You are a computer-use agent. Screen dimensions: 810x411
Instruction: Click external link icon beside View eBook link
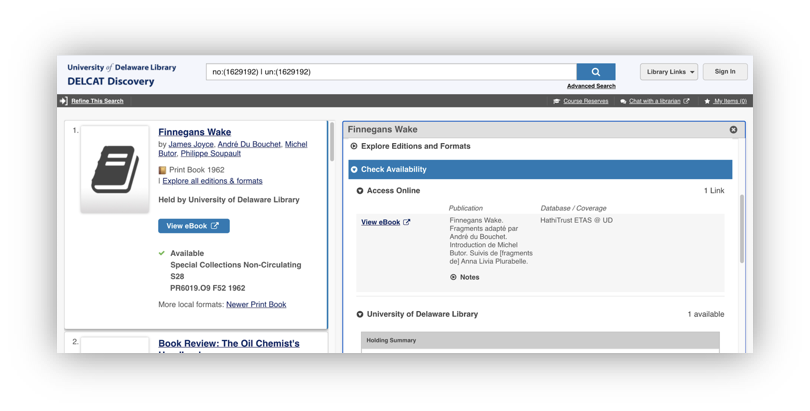[407, 222]
